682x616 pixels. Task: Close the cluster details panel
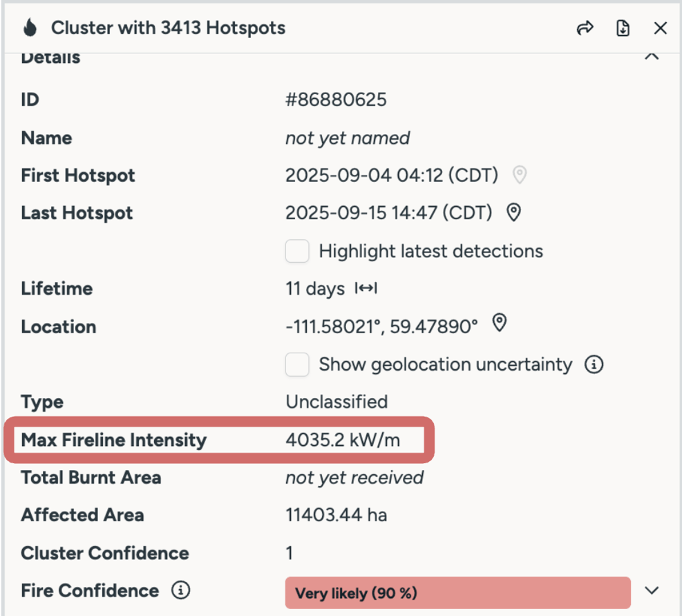(x=660, y=28)
